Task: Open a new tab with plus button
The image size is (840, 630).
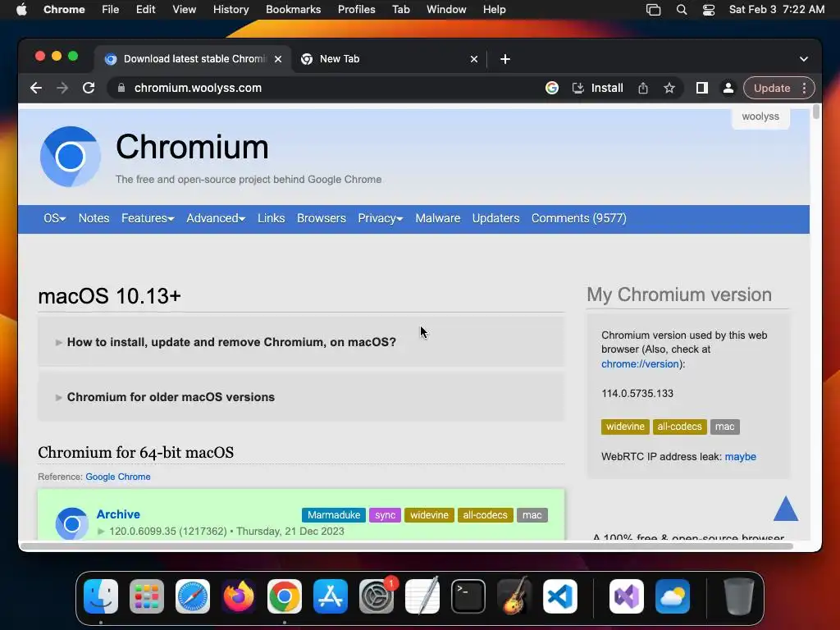Action: point(504,59)
